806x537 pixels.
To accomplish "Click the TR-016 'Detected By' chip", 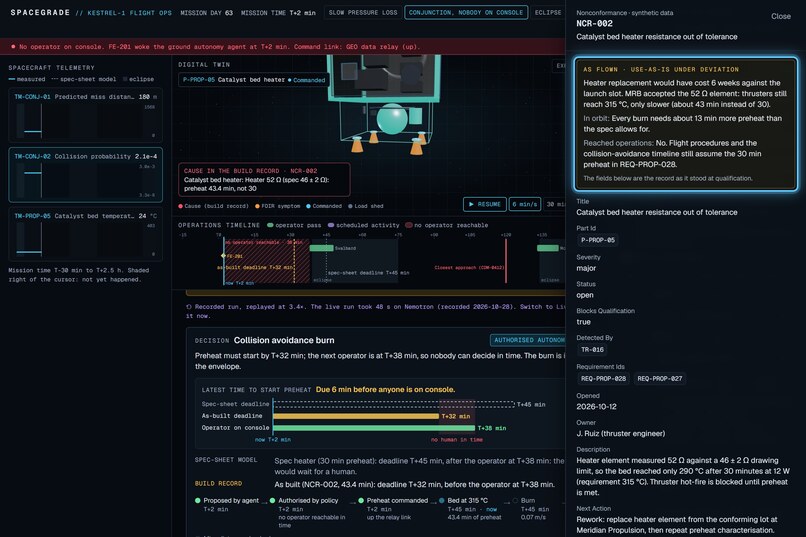I will 592,350.
